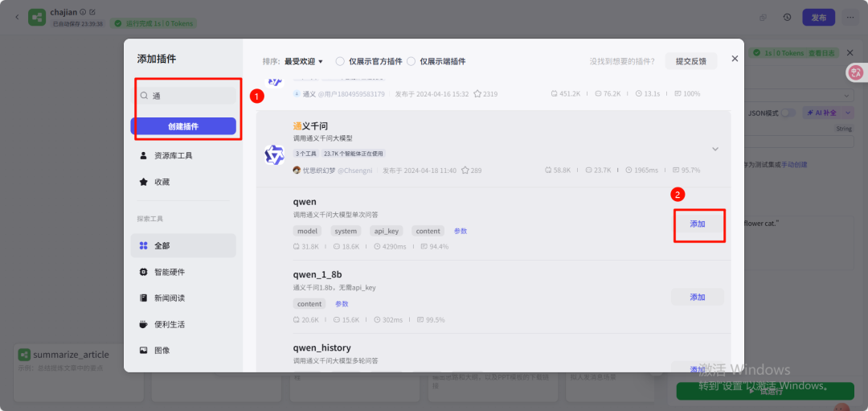The image size is (868, 411).
Task: Click the duplicate icon in the top bar
Action: click(x=763, y=17)
